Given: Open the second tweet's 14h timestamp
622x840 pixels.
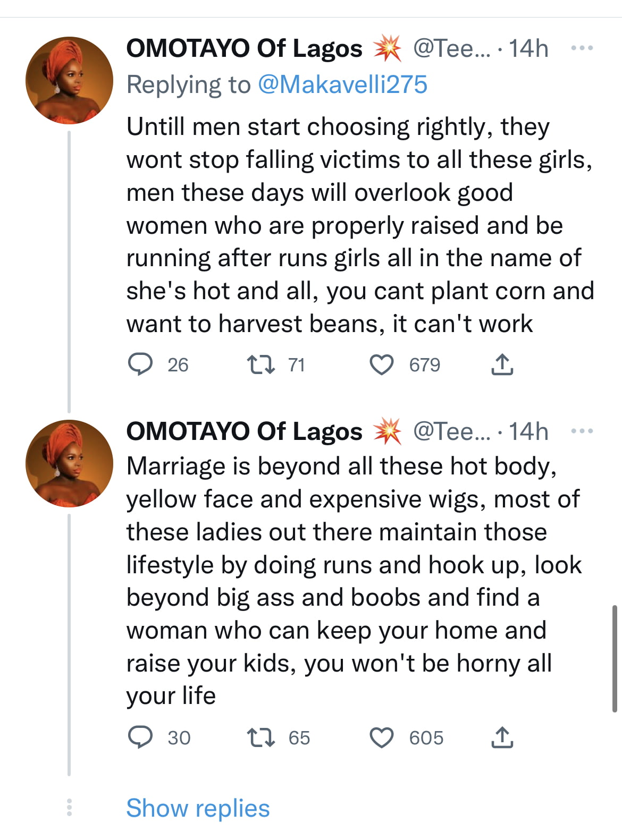Looking at the screenshot, I should tap(528, 431).
